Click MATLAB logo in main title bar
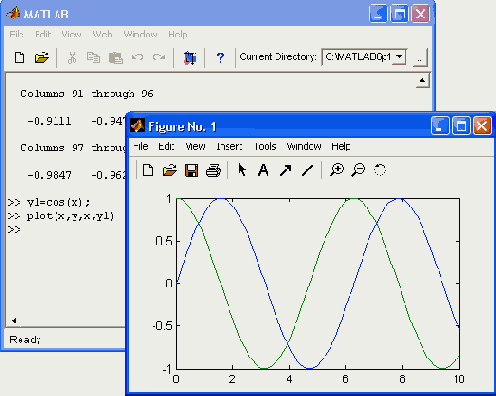Viewport: 496px width, 396px height. point(13,13)
